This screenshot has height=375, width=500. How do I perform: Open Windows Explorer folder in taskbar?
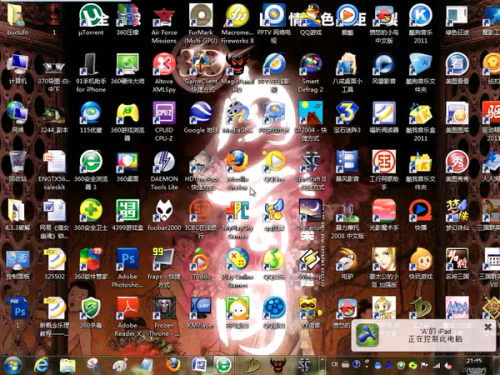click(x=67, y=365)
